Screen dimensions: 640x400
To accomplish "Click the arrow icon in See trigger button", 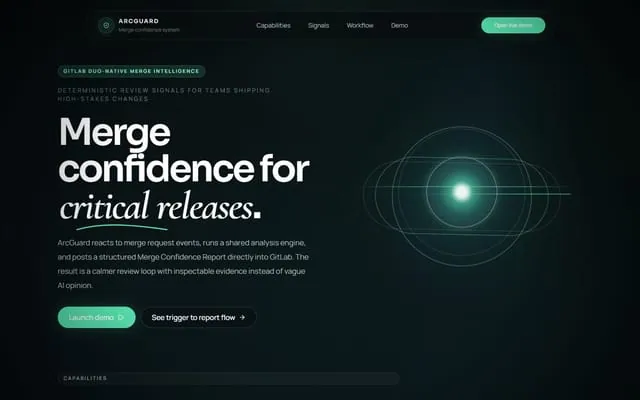I will 242,317.
